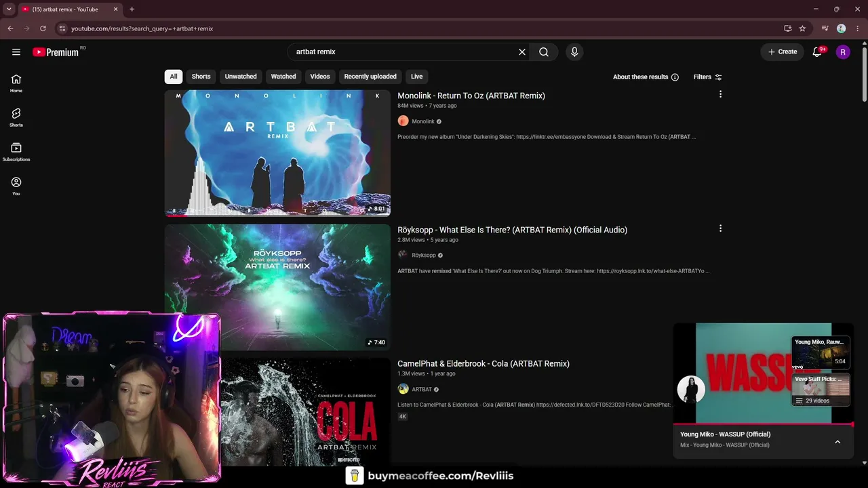The width and height of the screenshot is (868, 488).
Task: Open Vevo Staff Picks playlist card
Action: (x=821, y=390)
